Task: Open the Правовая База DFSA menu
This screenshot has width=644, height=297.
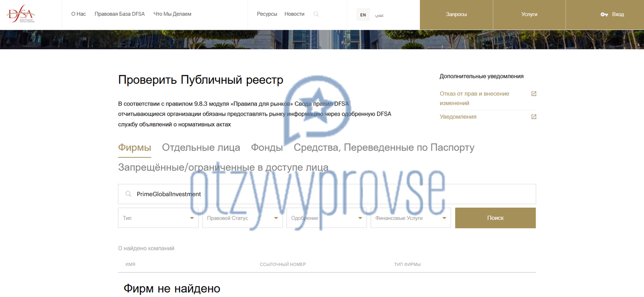Action: click(120, 14)
